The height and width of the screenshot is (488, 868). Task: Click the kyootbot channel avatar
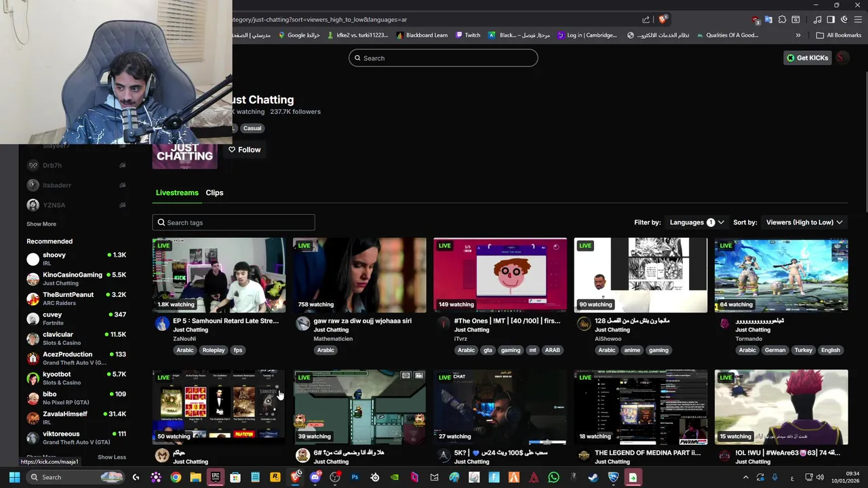(x=33, y=378)
